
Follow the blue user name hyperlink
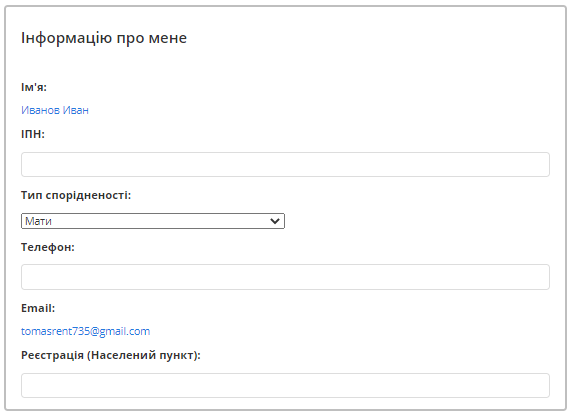(55, 110)
